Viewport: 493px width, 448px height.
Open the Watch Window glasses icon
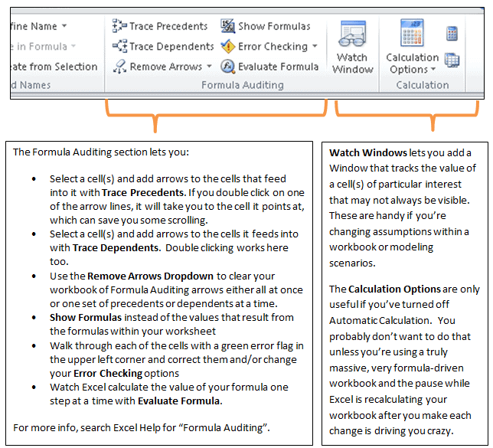click(353, 34)
